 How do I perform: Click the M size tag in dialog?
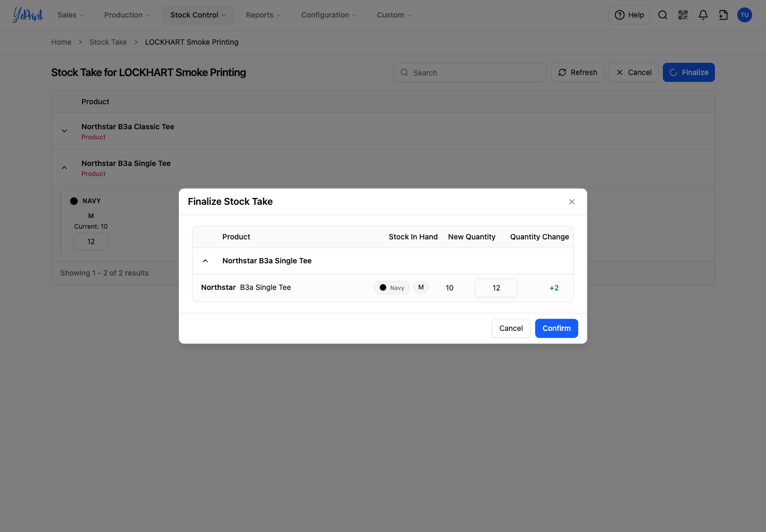(421, 287)
